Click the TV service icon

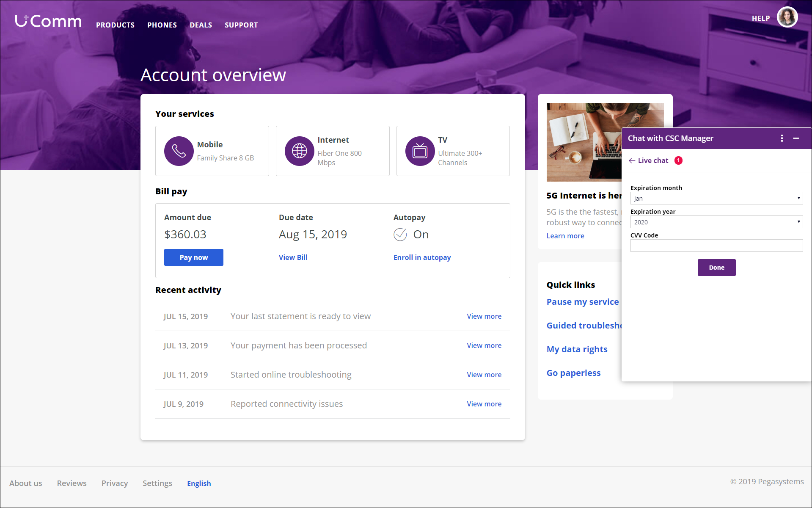(420, 151)
